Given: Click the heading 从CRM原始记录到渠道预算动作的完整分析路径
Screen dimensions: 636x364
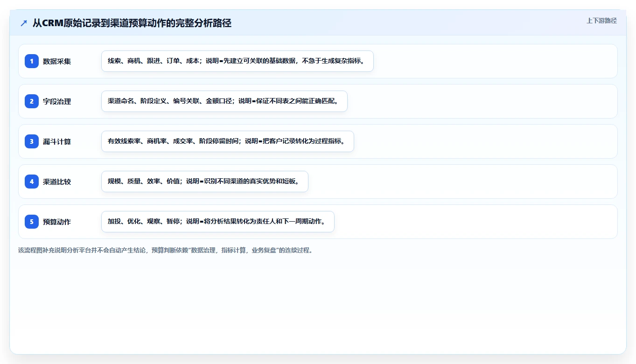Looking at the screenshot, I should click(x=132, y=23).
